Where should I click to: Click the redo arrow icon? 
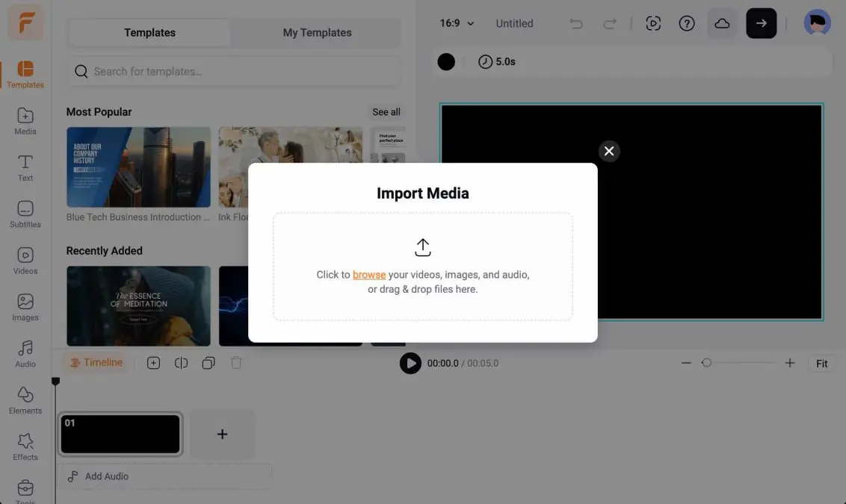coord(610,23)
